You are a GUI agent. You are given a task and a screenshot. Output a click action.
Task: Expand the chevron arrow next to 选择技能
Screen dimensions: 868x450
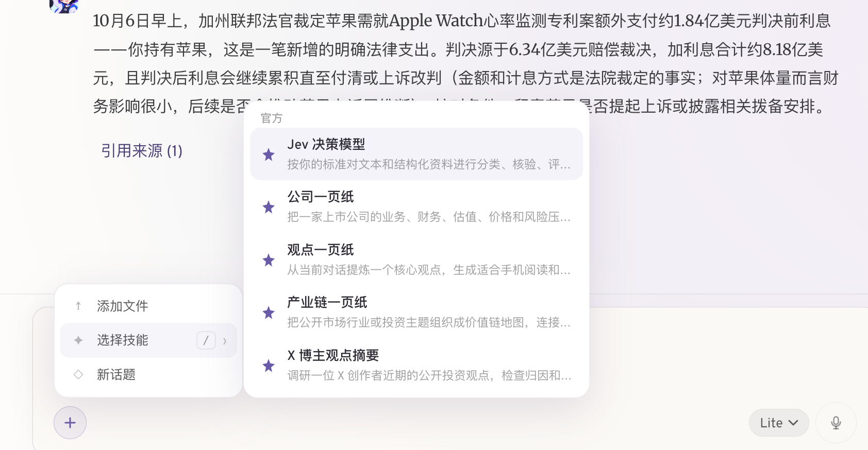point(225,341)
